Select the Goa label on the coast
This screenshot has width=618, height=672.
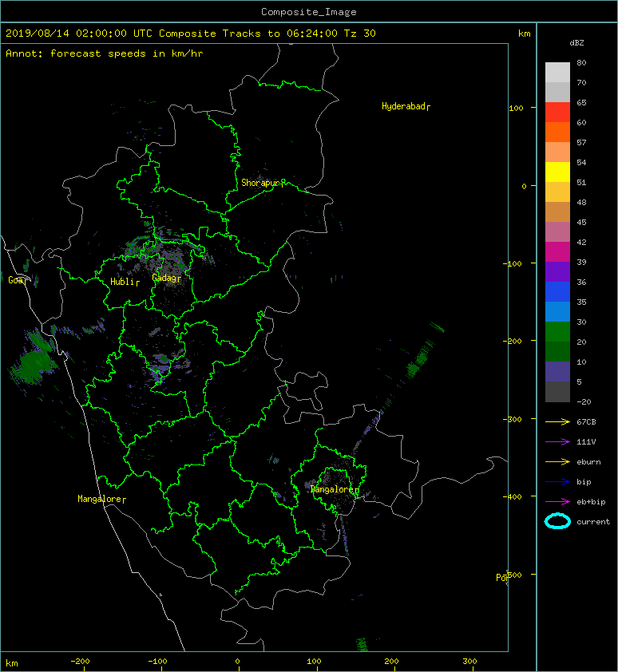click(16, 280)
